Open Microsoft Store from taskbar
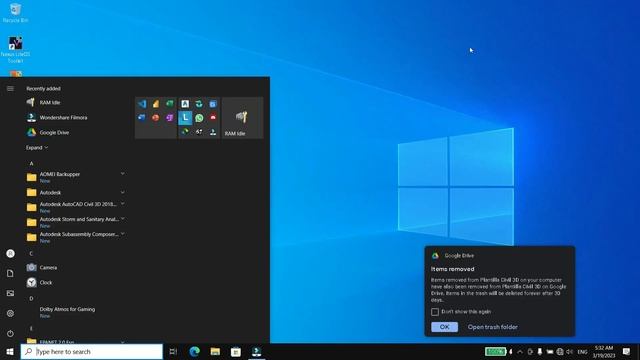Screen dimensions: 640x360 pos(236,351)
